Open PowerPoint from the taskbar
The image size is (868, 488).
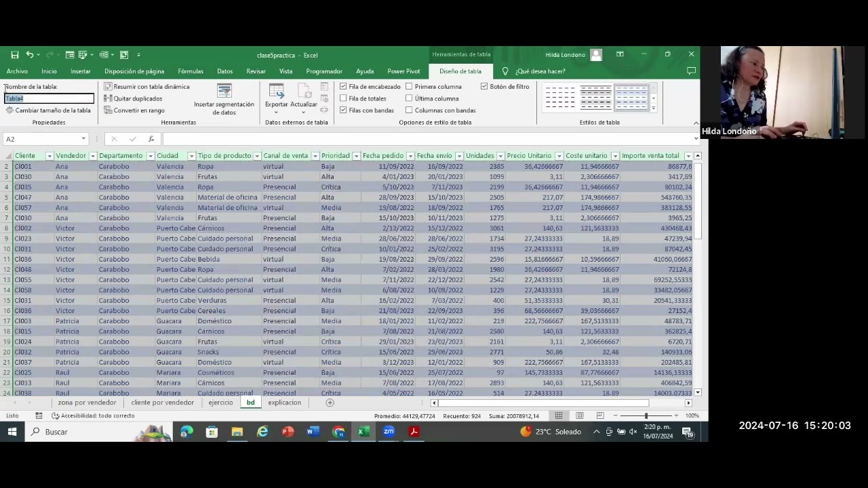point(288,432)
